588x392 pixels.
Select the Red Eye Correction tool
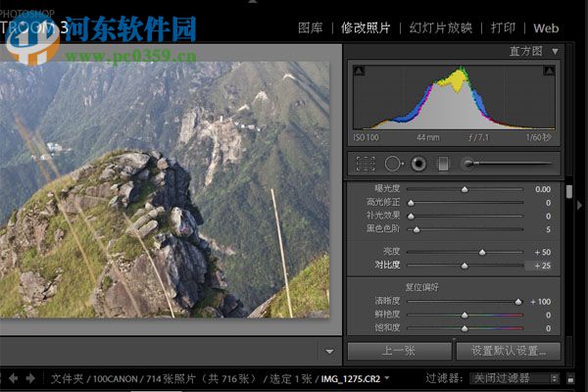pos(418,164)
